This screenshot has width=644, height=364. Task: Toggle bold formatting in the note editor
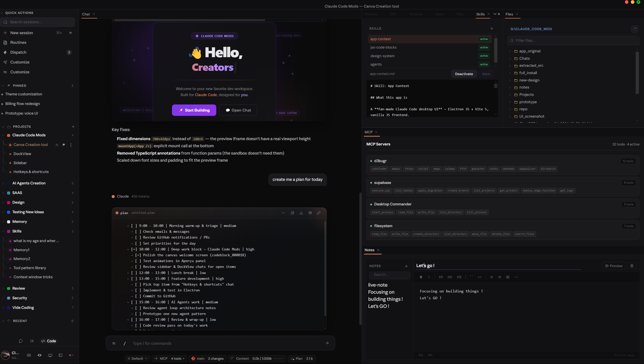(421, 277)
